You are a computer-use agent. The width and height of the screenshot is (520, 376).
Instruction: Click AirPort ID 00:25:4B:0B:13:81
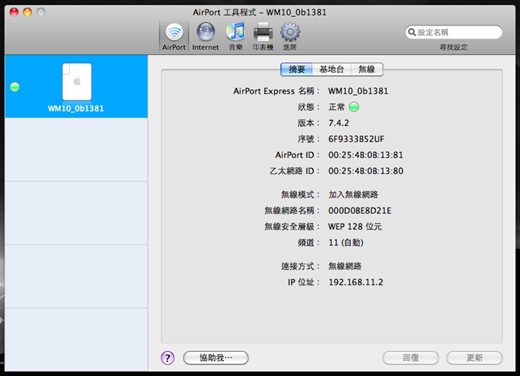coord(366,155)
